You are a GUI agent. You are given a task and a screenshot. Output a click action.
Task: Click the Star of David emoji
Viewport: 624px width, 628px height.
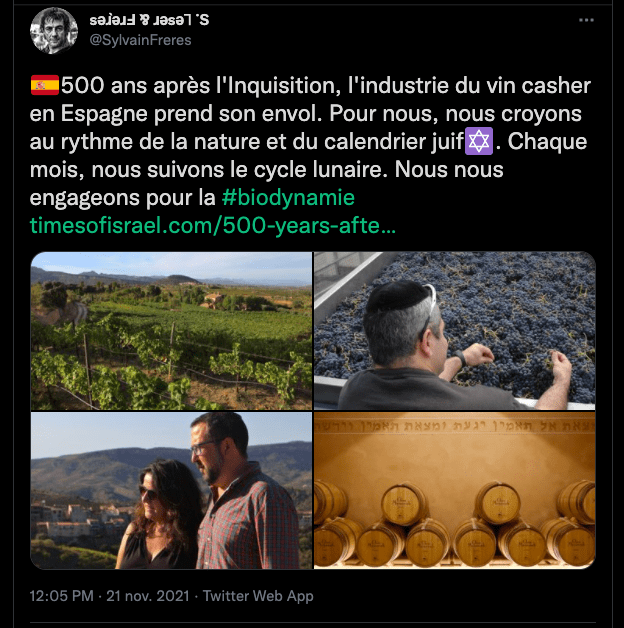[x=477, y=141]
